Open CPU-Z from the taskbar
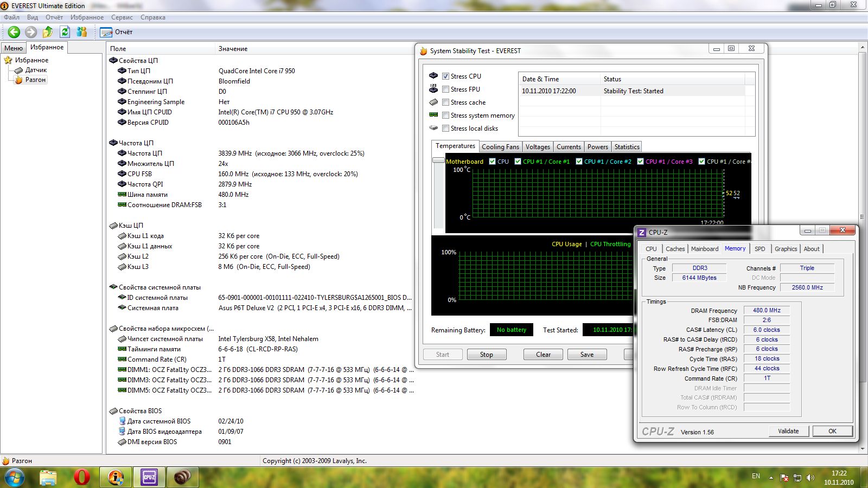 (x=149, y=477)
